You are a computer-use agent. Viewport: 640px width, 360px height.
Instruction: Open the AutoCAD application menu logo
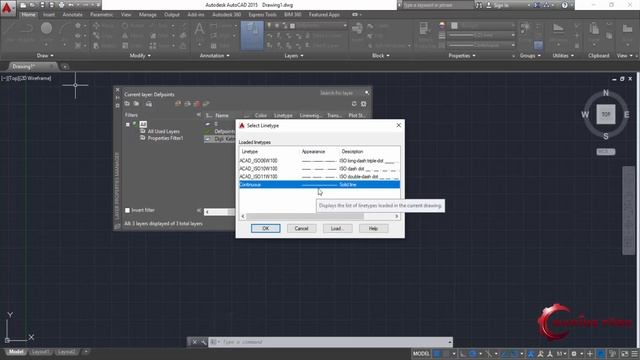pyautogui.click(x=7, y=8)
